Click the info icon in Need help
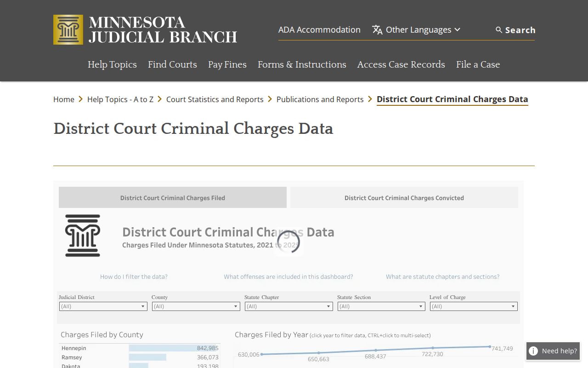588x368 pixels. 533,351
